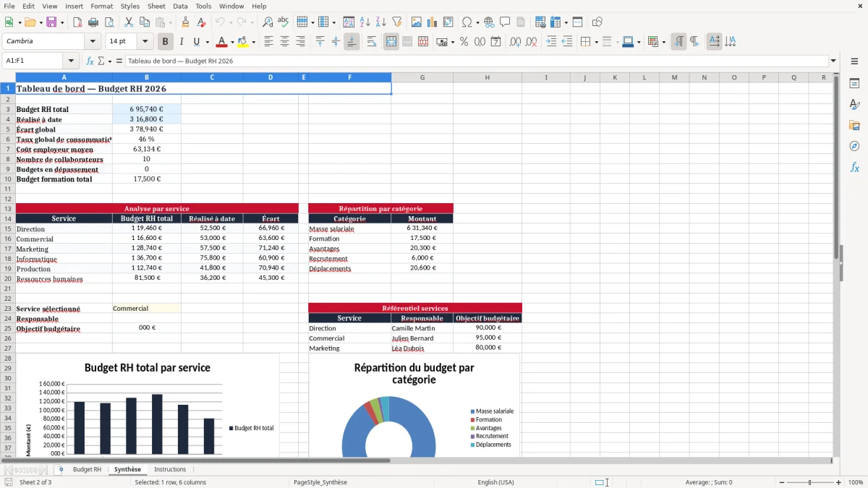Align text left
Image resolution: width=868 pixels, height=488 pixels.
269,42
